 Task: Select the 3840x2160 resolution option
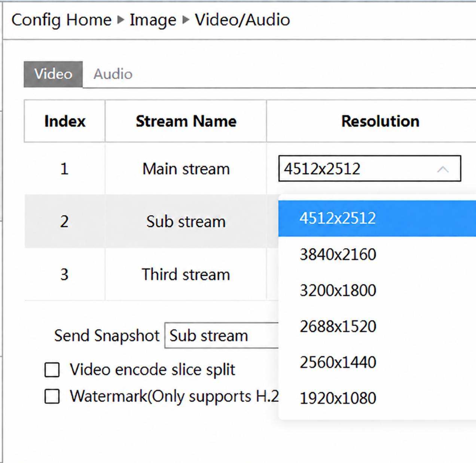377,255
